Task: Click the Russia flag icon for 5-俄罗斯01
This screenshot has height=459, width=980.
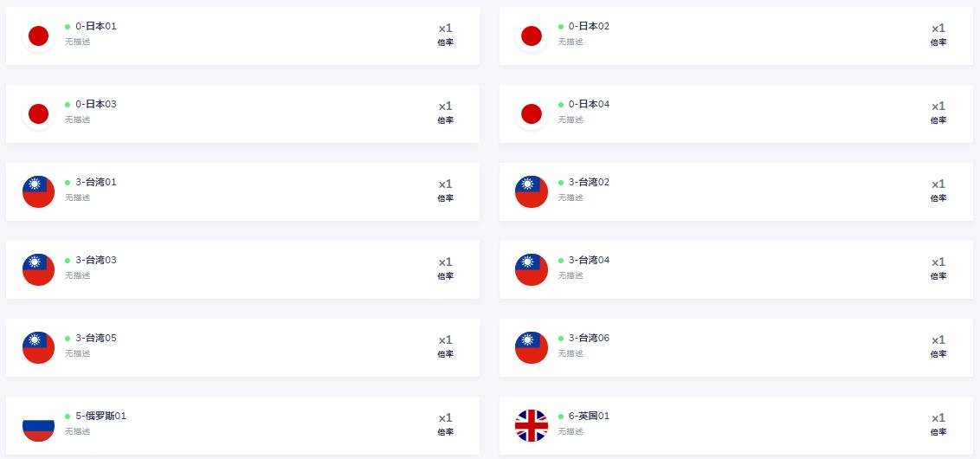Action: click(38, 425)
